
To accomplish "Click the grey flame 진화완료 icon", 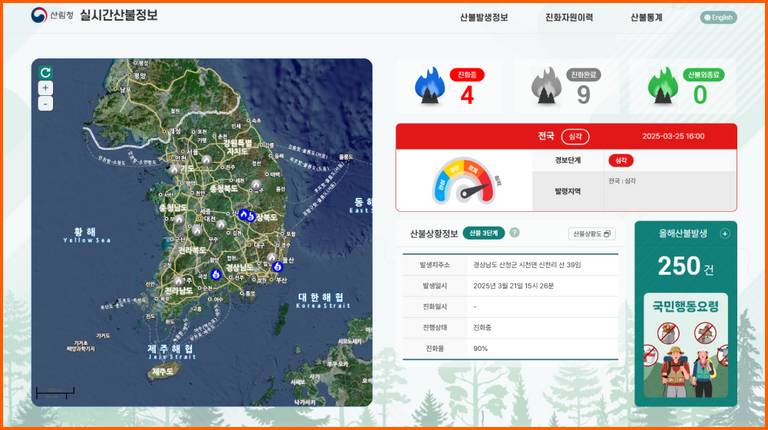I will click(x=546, y=86).
